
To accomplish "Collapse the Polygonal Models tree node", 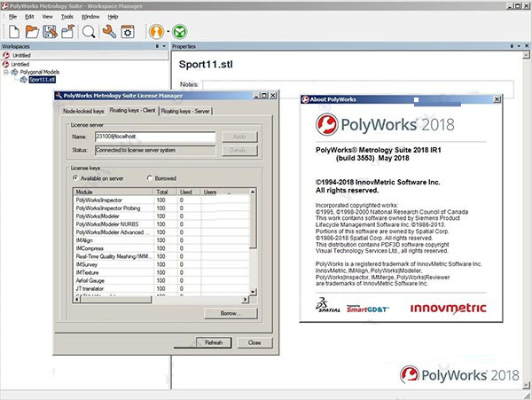I will [x=6, y=72].
